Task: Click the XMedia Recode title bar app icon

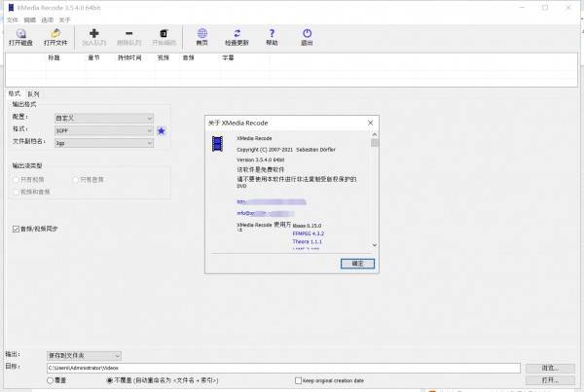Action: [11, 8]
